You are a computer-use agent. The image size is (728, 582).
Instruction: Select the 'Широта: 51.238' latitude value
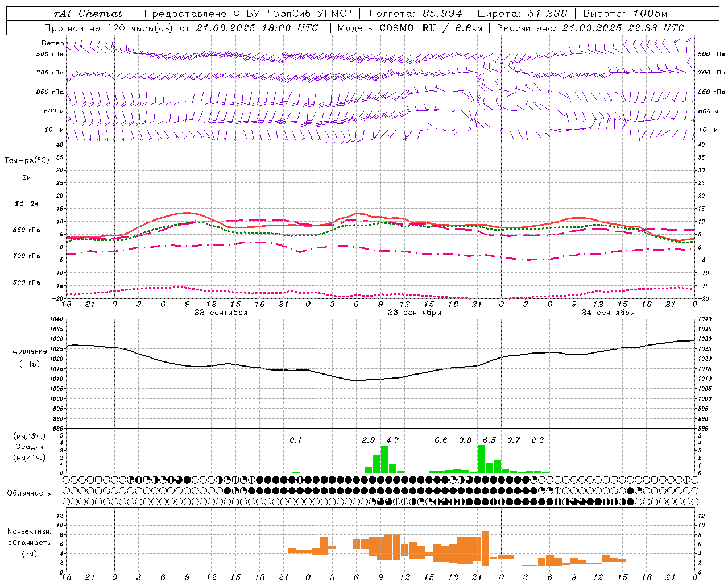click(522, 14)
